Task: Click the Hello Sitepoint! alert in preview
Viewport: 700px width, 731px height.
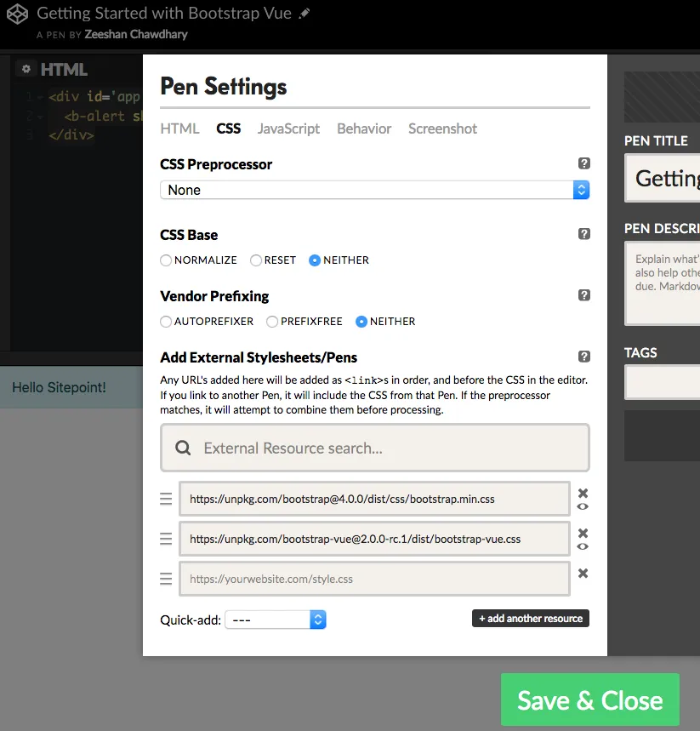Action: [x=71, y=387]
